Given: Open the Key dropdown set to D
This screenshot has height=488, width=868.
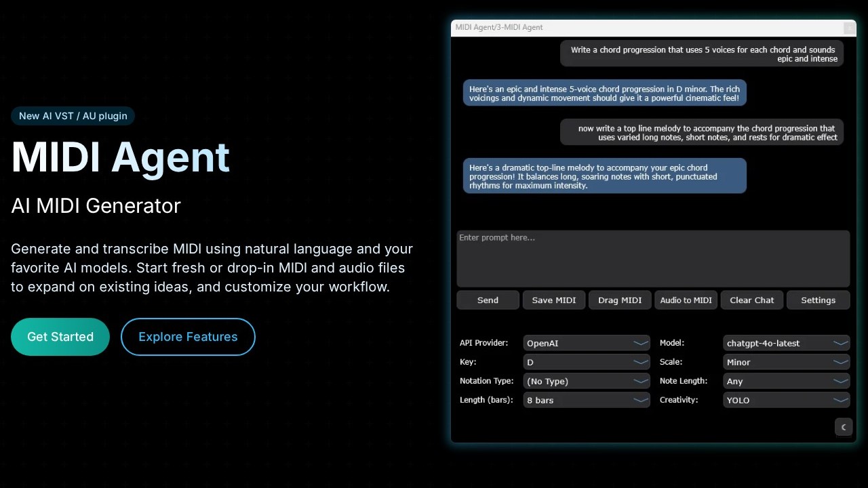Looking at the screenshot, I should [x=587, y=362].
